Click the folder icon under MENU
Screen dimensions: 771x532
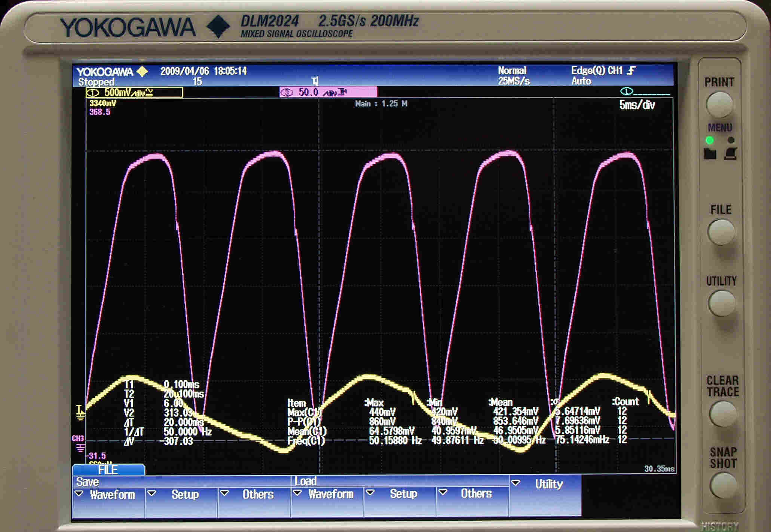[710, 154]
